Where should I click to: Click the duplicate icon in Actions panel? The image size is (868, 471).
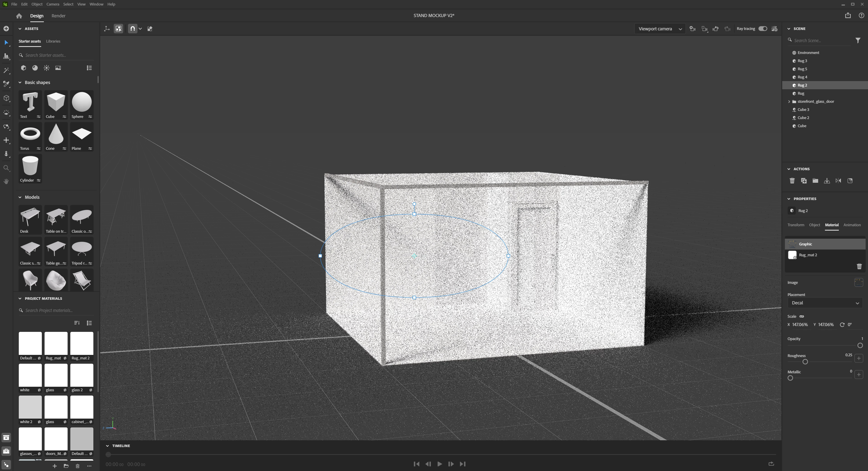804,181
